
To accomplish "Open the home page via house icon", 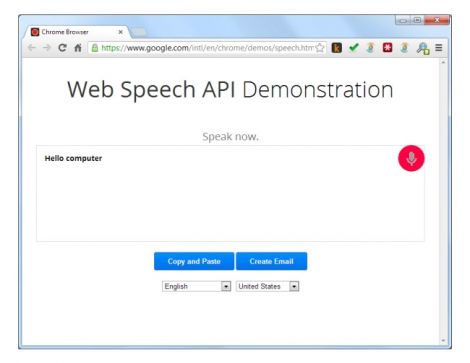I will click(x=78, y=48).
